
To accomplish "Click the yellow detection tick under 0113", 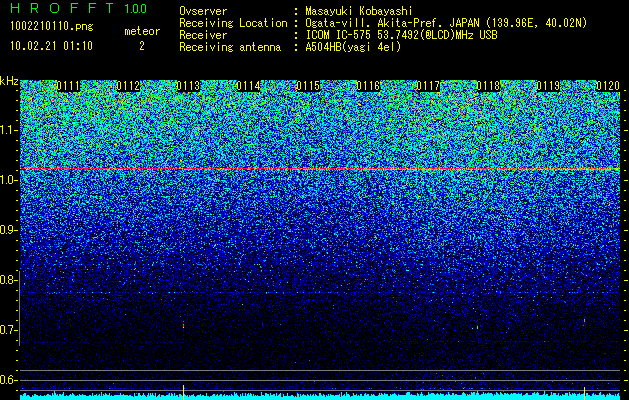I will pyautogui.click(x=183, y=392).
